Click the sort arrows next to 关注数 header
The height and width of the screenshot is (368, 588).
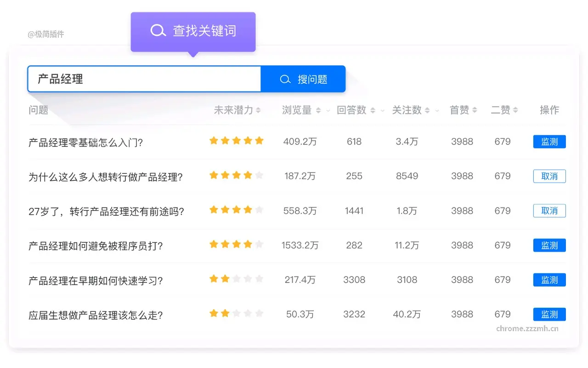(x=427, y=110)
